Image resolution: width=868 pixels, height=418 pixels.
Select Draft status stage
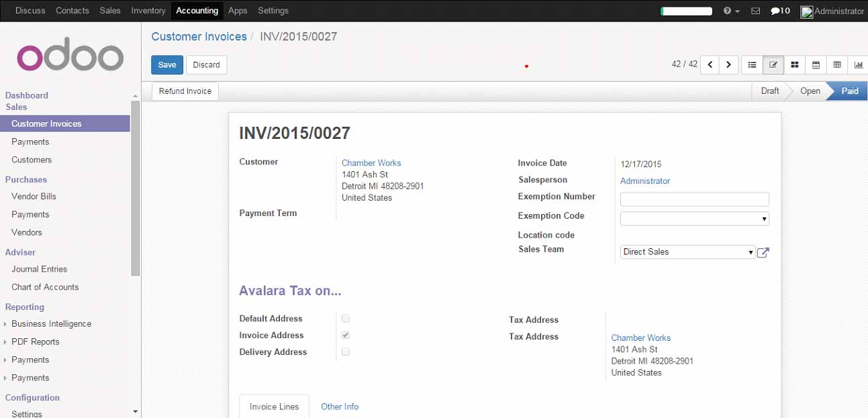click(x=769, y=91)
